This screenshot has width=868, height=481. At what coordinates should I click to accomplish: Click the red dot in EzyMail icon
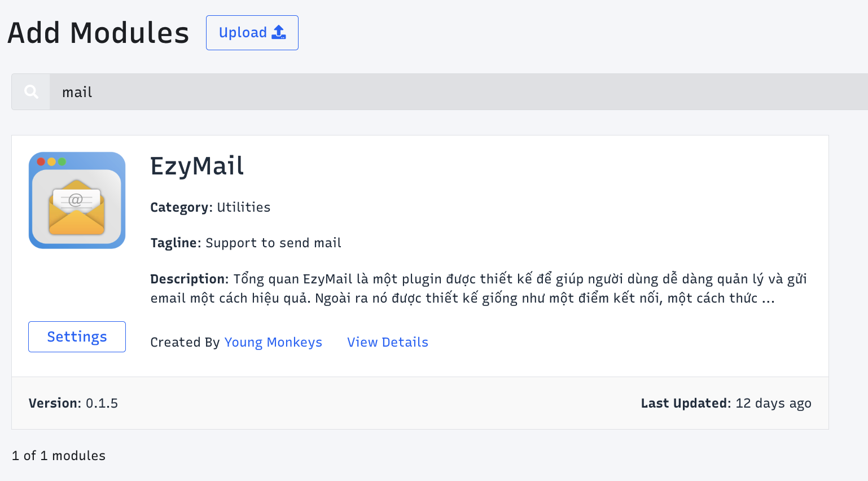(x=41, y=161)
